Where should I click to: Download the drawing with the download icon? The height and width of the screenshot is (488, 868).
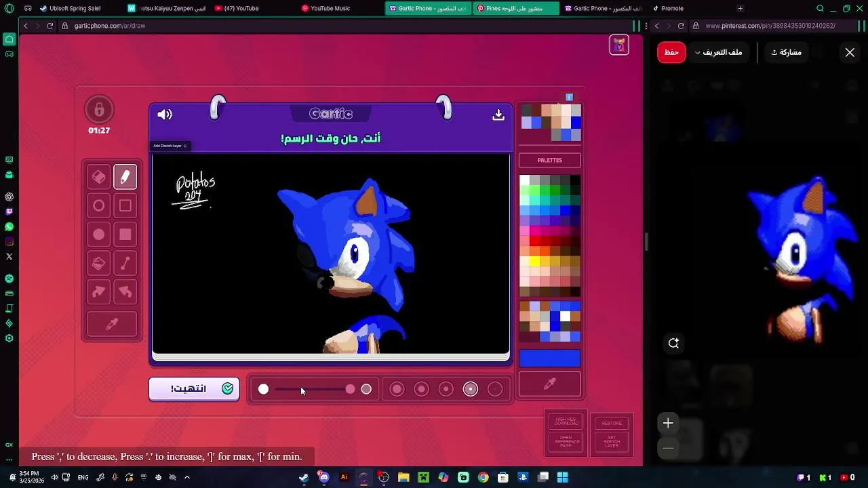tap(498, 115)
